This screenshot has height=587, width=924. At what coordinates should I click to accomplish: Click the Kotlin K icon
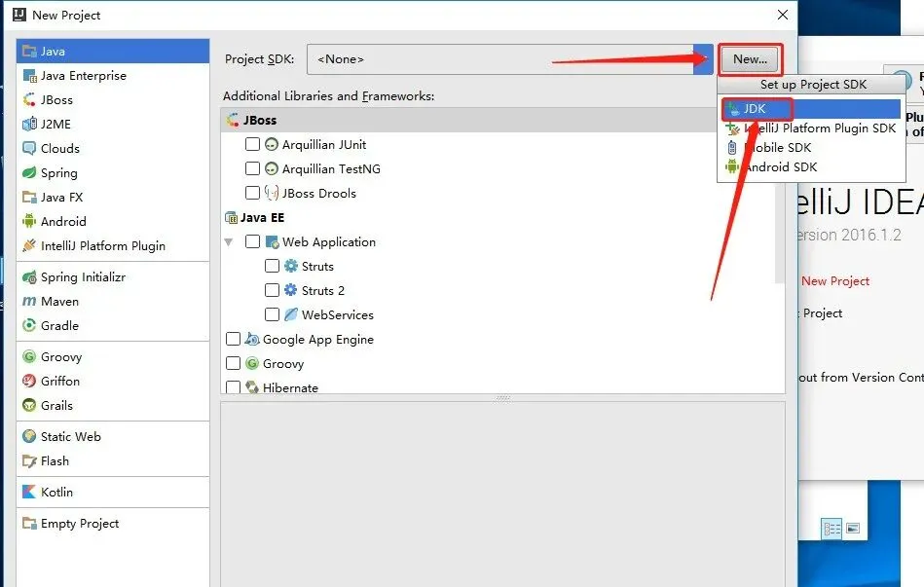pyautogui.click(x=29, y=492)
